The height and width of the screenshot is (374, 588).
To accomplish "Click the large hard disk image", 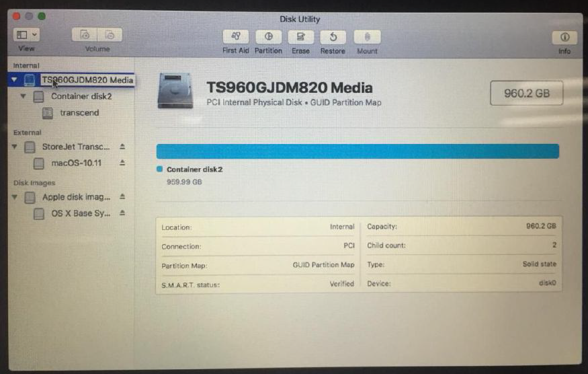I will pos(175,91).
